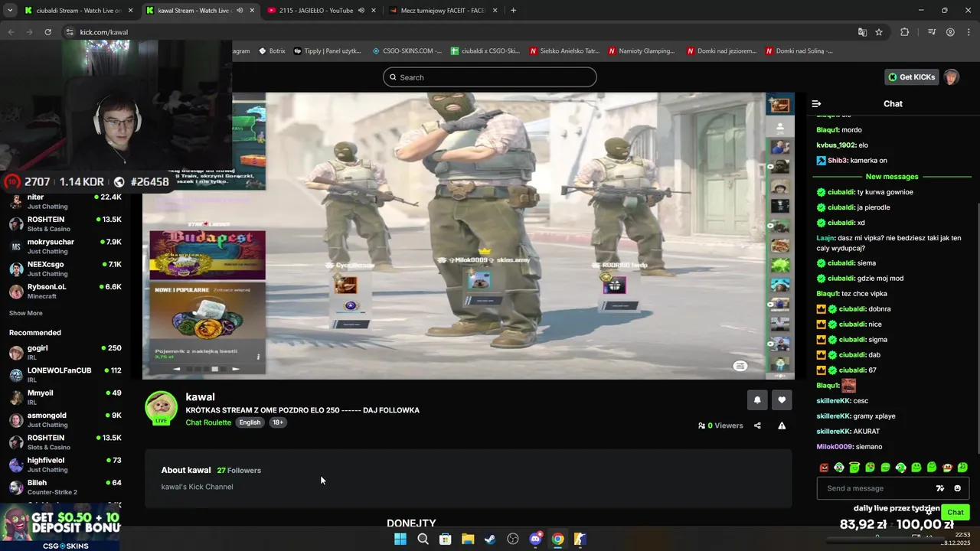Open LONEWOLFanCUB's recommended channel

pyautogui.click(x=65, y=374)
